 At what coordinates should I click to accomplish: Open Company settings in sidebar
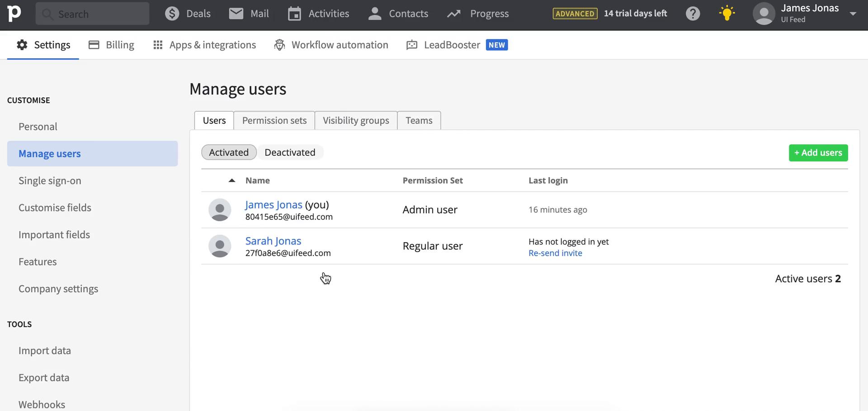58,289
